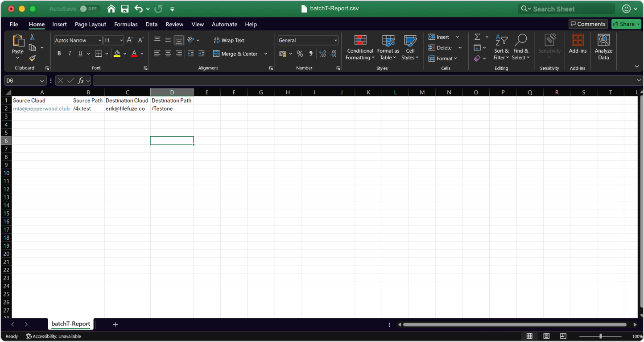Collapse the ribbon
This screenshot has width=644, height=342.
coord(637,67)
